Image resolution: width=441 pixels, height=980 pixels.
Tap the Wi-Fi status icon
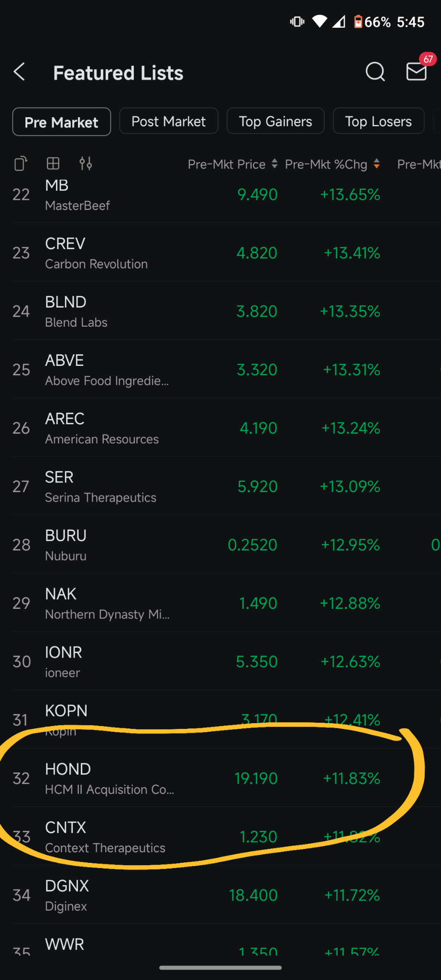coord(320,22)
